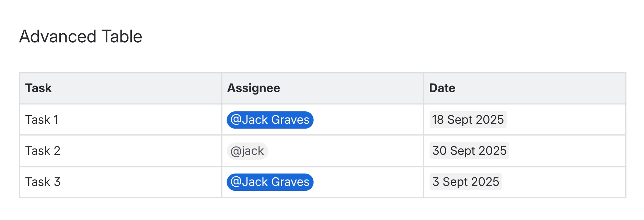The image size is (644, 220).
Task: Click the 30 Sept 2025 date token
Action: click(469, 151)
